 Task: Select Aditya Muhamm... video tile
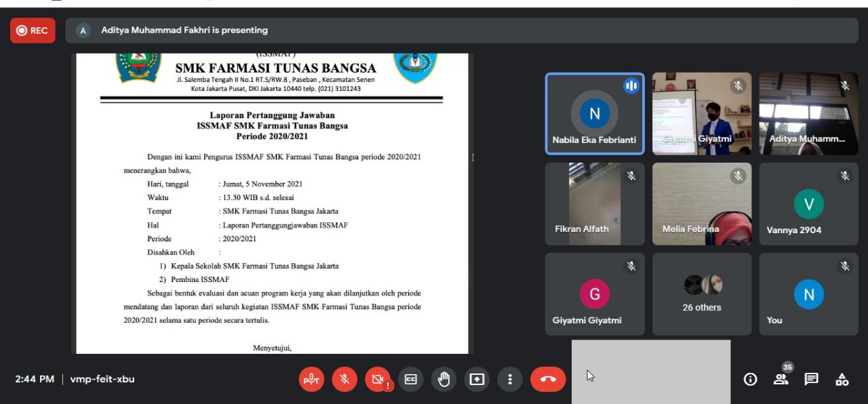pos(808,114)
